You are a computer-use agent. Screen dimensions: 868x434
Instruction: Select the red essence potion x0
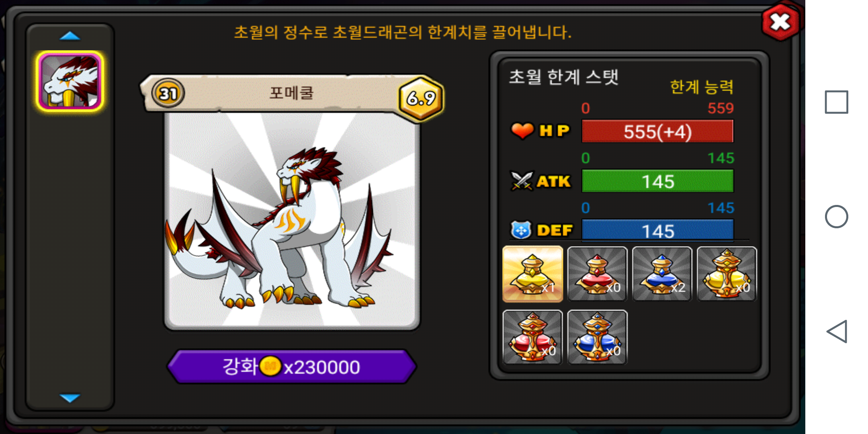tap(597, 274)
